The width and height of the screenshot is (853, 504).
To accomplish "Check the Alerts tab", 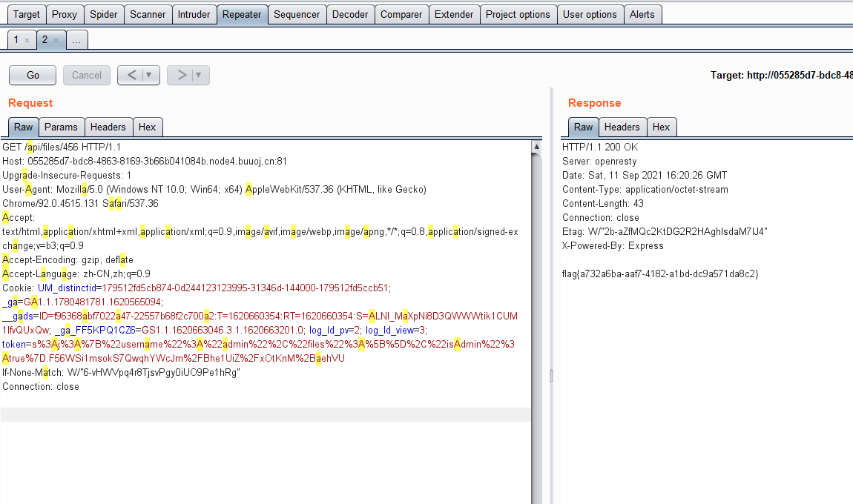I will tap(642, 13).
